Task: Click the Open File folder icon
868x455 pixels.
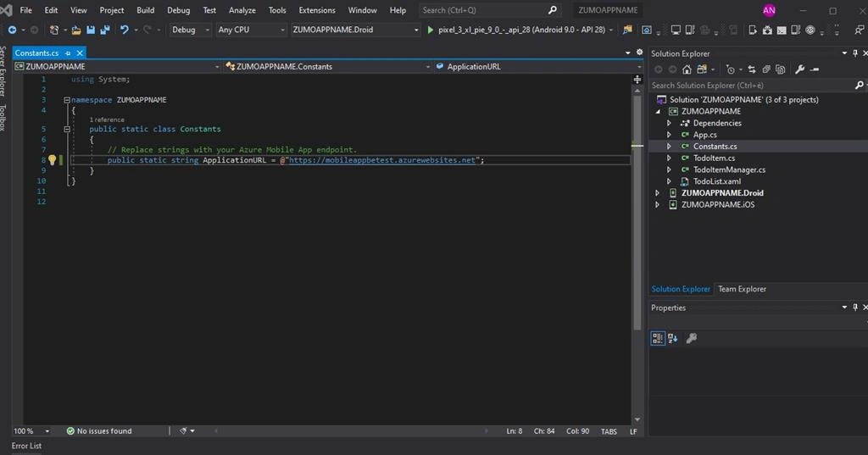Action: [76, 30]
